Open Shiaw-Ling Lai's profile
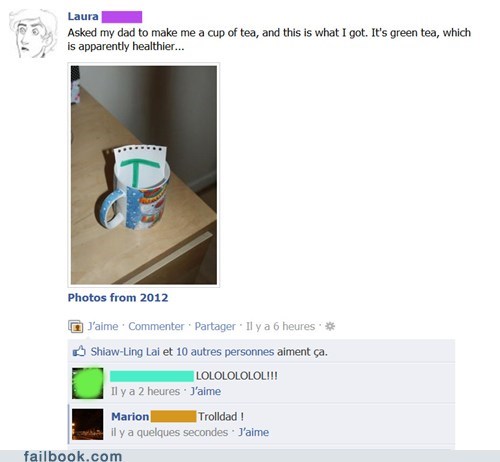 [x=125, y=351]
